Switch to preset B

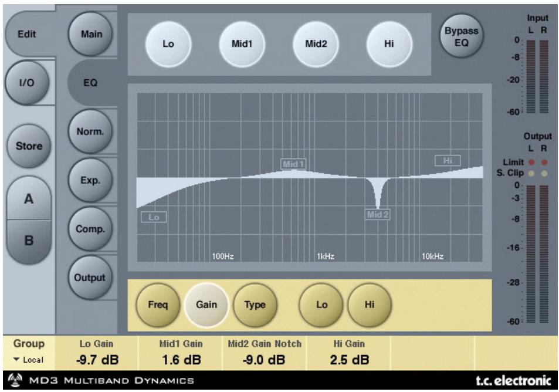point(29,241)
